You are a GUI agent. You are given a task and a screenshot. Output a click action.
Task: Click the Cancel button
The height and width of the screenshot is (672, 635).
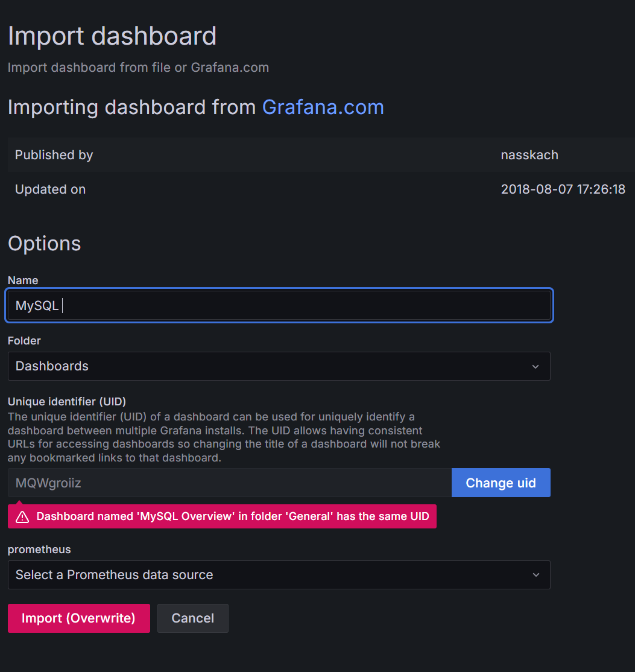tap(193, 618)
